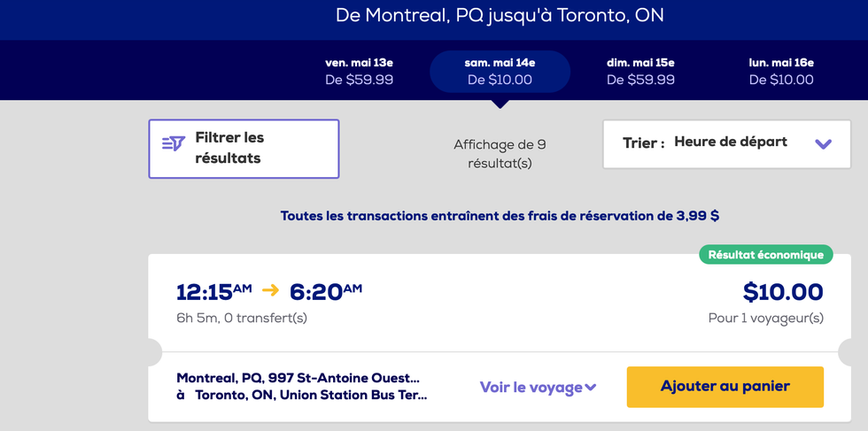868x431 pixels.
Task: Expand Voir le voyage trip details
Action: click(x=531, y=388)
